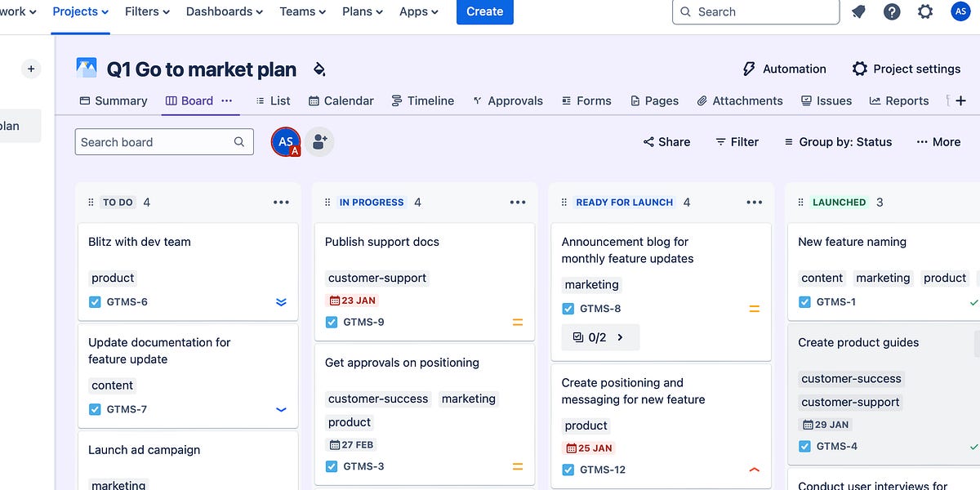Viewport: 980px width, 490px height.
Task: Click the orange priority icon on GTMS-9 card
Action: point(518,322)
